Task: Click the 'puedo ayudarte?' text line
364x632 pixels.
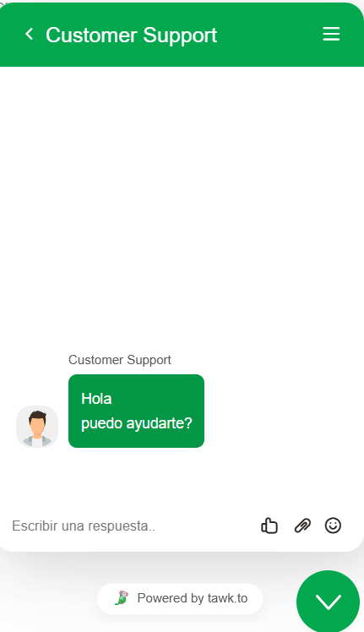Action: point(137,423)
